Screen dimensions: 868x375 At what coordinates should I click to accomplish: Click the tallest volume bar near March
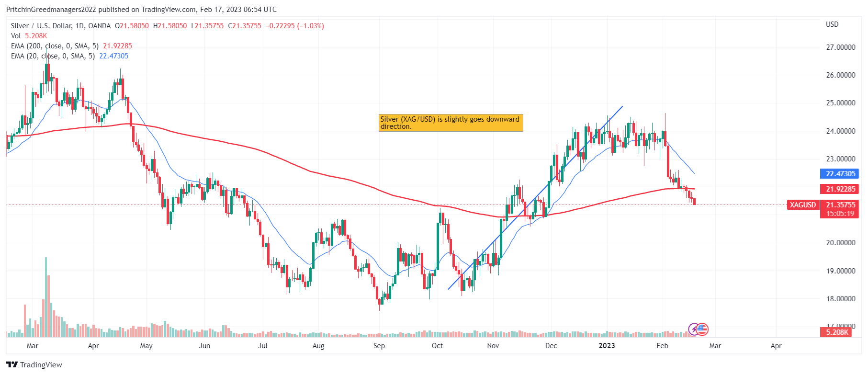[x=46, y=297]
